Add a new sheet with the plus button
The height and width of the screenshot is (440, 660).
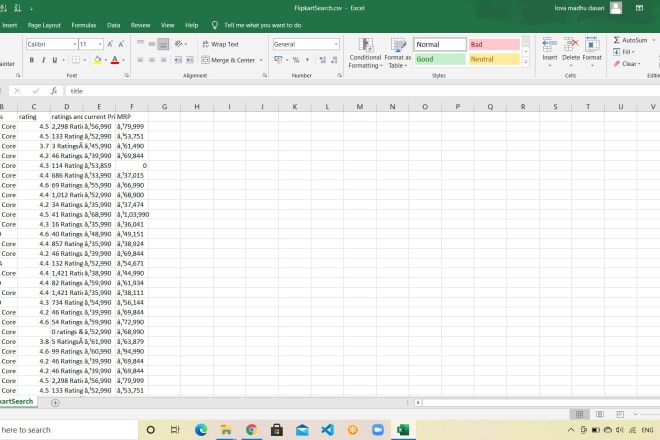click(x=55, y=402)
